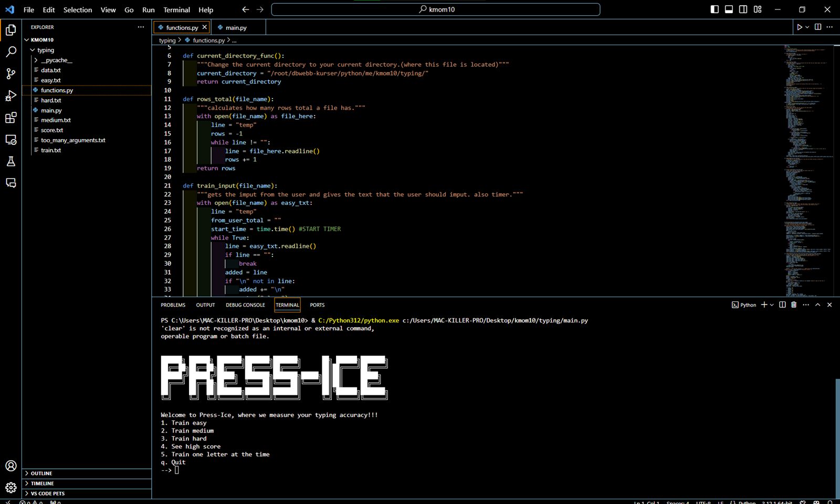This screenshot has width=840, height=504.
Task: Open the Customize Layout icon
Action: [x=758, y=9]
